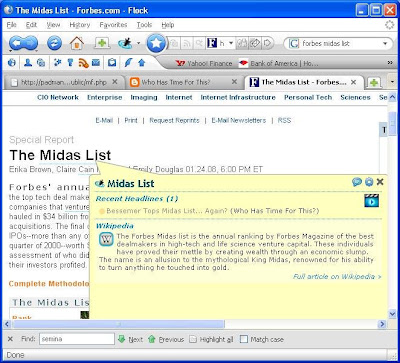Click the Forbes favicon in the address bar
The width and height of the screenshot is (400, 363).
[x=212, y=43]
